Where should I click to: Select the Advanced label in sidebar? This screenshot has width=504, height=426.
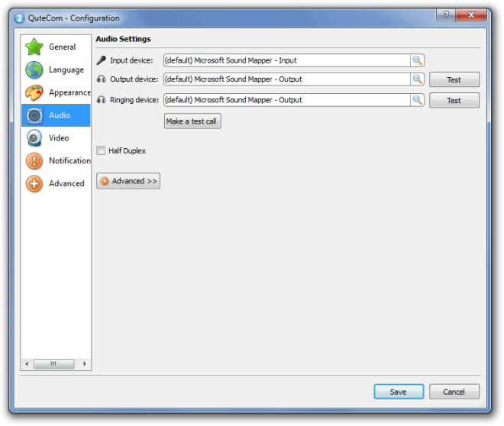click(x=66, y=183)
